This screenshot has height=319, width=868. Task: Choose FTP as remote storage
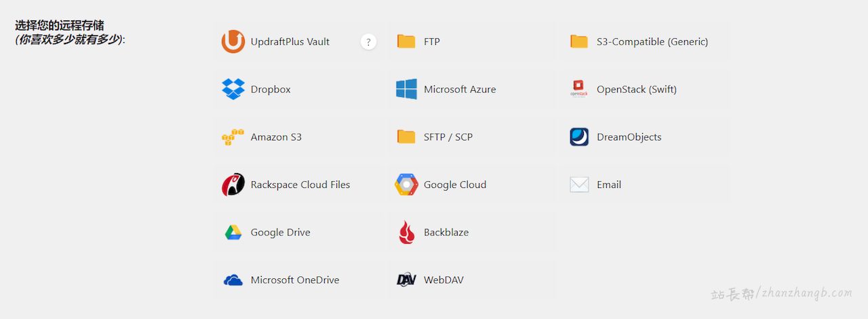(431, 41)
